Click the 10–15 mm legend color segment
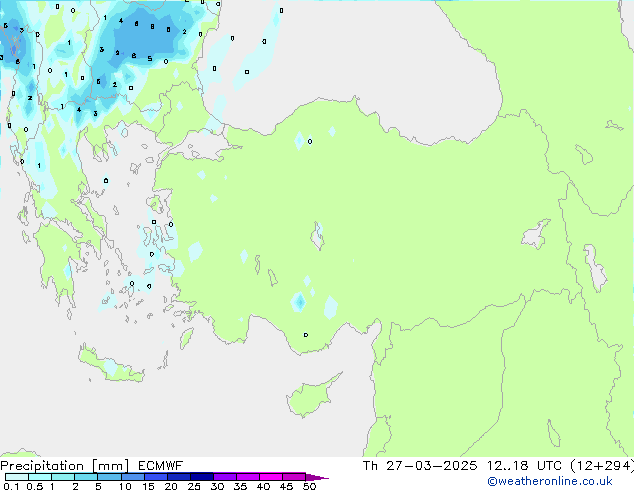634x490 pixels. coord(132,477)
